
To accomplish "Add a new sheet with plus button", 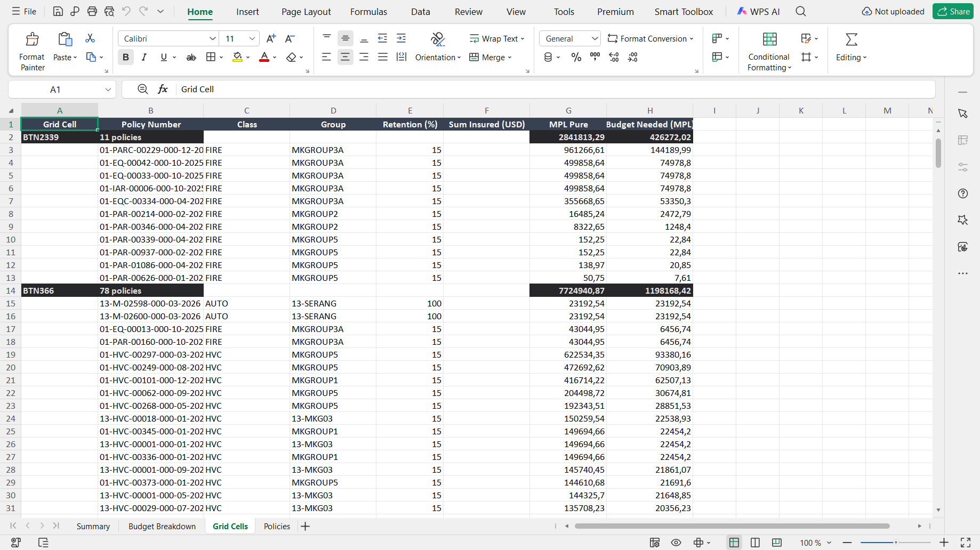I will [x=305, y=527].
